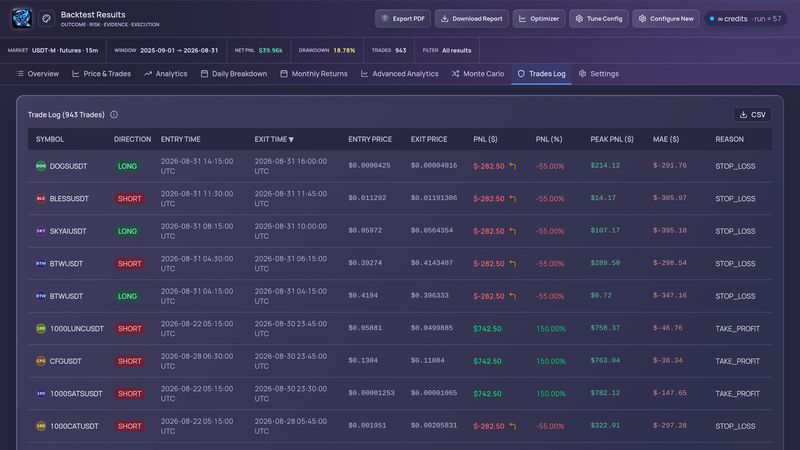Open the Optimizer
The height and width of the screenshot is (450, 800).
[x=539, y=18]
